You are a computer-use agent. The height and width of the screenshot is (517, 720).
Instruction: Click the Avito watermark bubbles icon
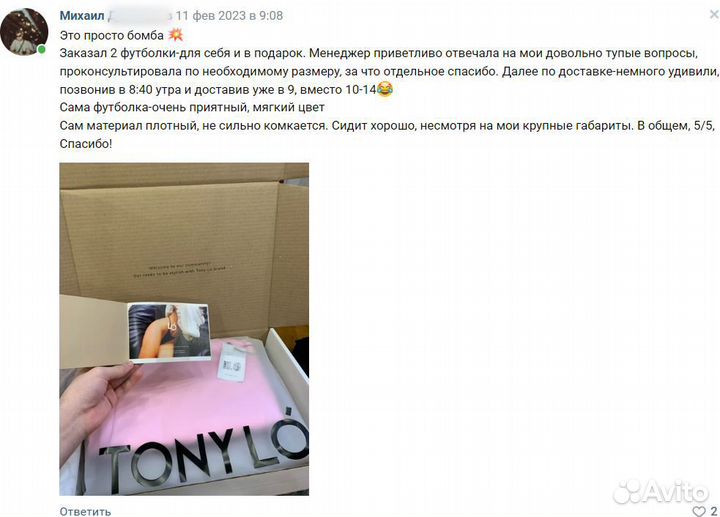pyautogui.click(x=628, y=492)
